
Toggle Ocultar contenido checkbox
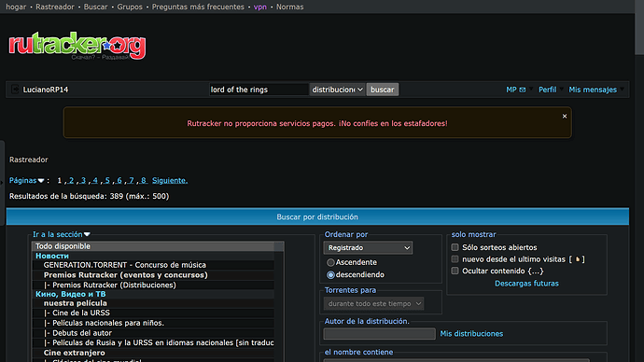click(455, 271)
